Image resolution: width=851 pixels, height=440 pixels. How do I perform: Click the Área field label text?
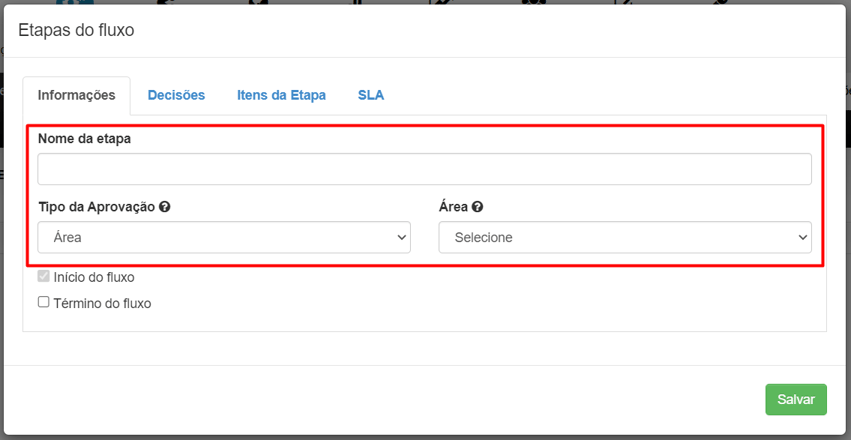click(x=453, y=207)
